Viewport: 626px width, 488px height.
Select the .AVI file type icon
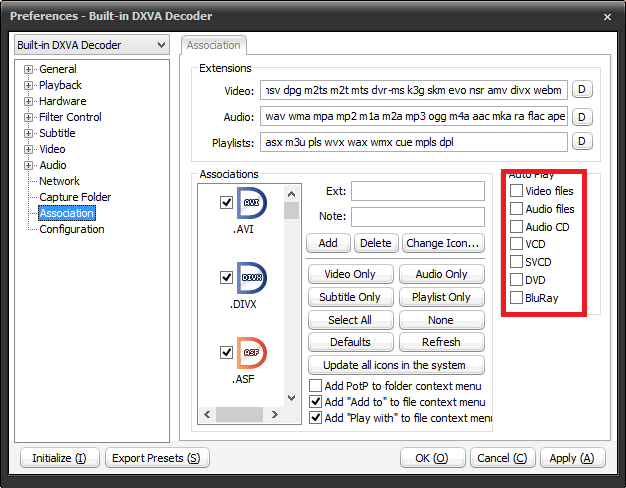(x=252, y=203)
